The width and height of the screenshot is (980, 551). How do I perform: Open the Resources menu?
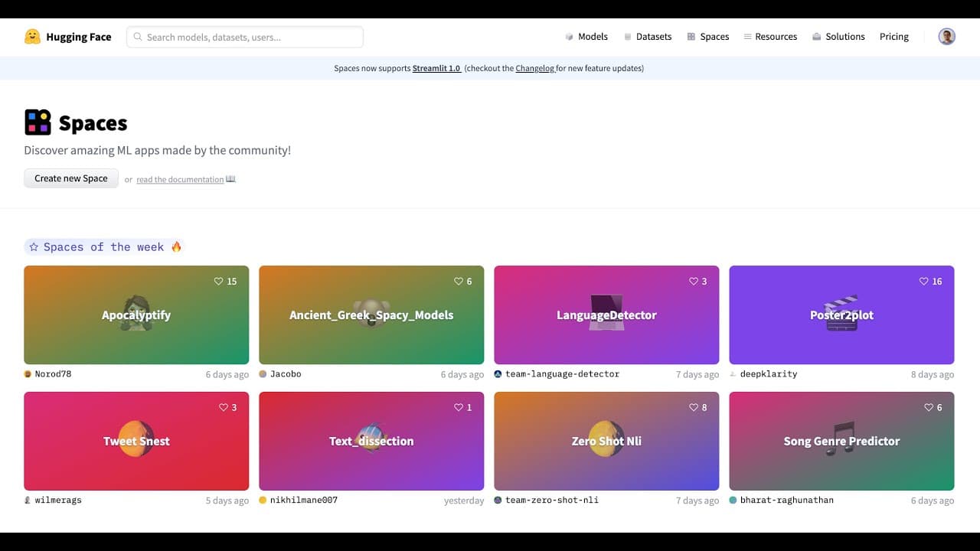[x=770, y=37]
